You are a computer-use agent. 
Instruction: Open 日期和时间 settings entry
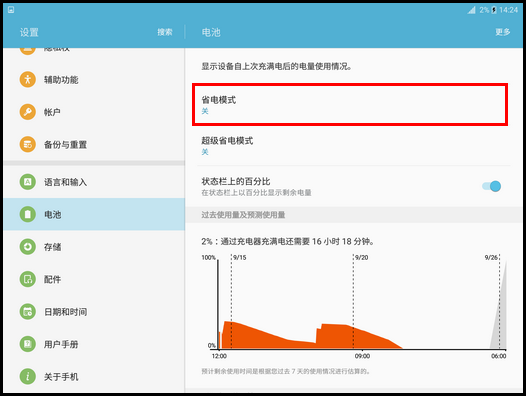click(x=94, y=311)
